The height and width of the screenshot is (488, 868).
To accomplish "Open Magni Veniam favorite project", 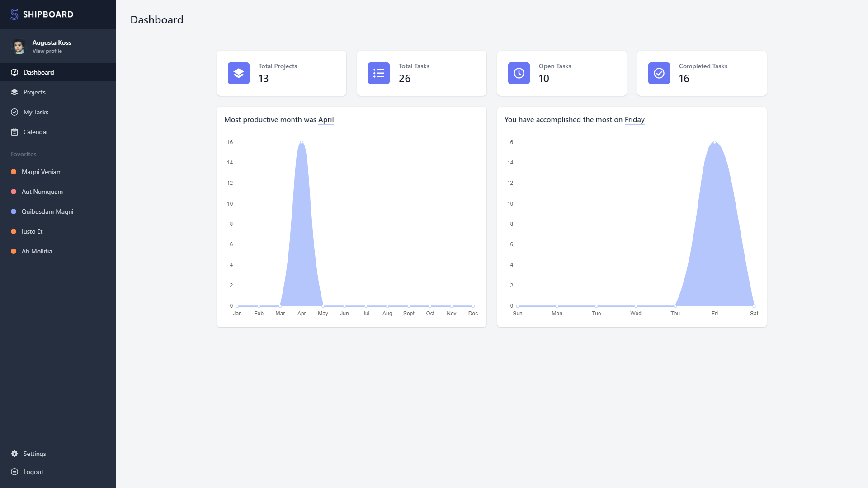I will (x=42, y=172).
